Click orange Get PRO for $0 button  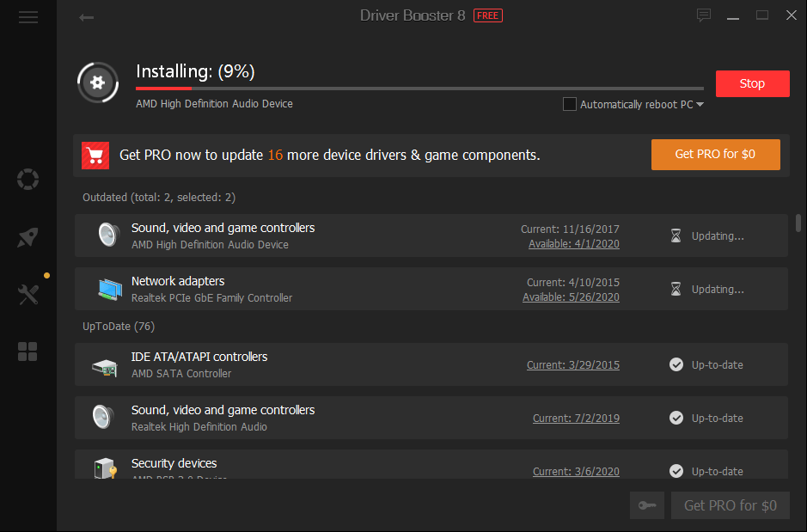[x=715, y=155]
